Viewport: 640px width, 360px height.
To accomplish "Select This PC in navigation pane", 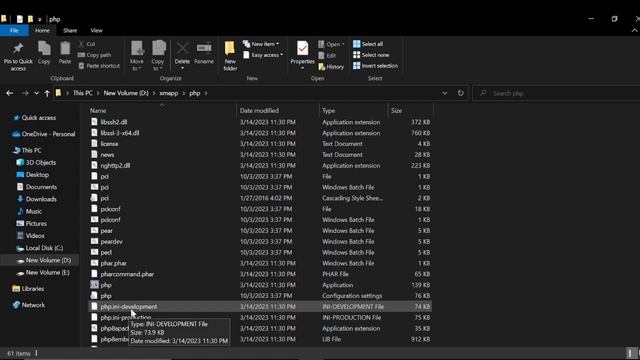I will tap(27, 151).
